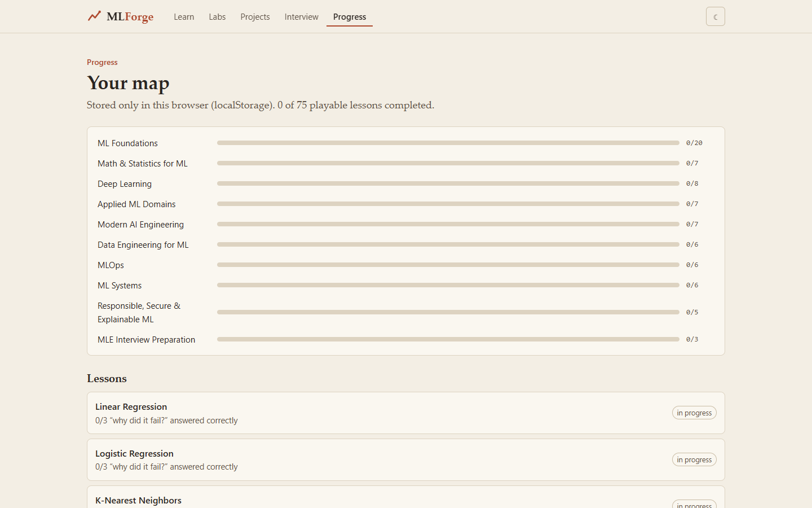812x508 pixels.
Task: Toggle dark mode with the moon button
Action: 715,16
